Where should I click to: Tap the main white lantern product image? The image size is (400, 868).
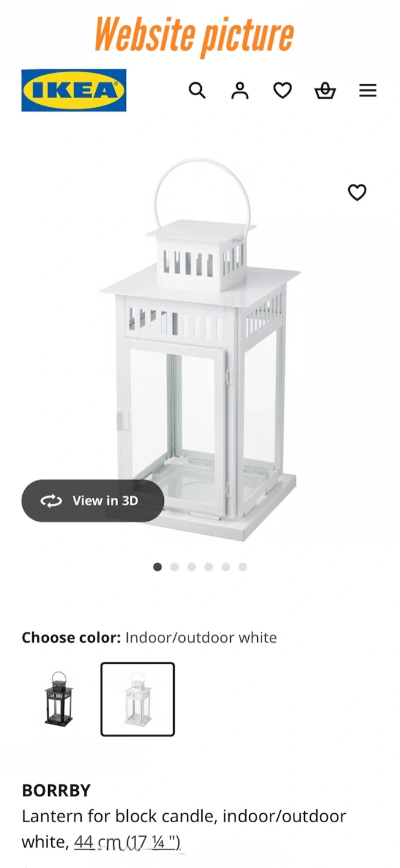(201, 350)
